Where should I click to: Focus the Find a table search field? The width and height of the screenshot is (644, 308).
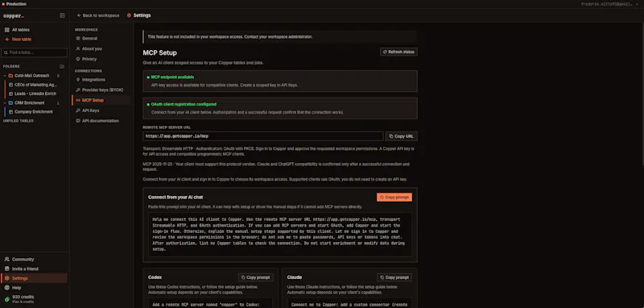pos(35,52)
